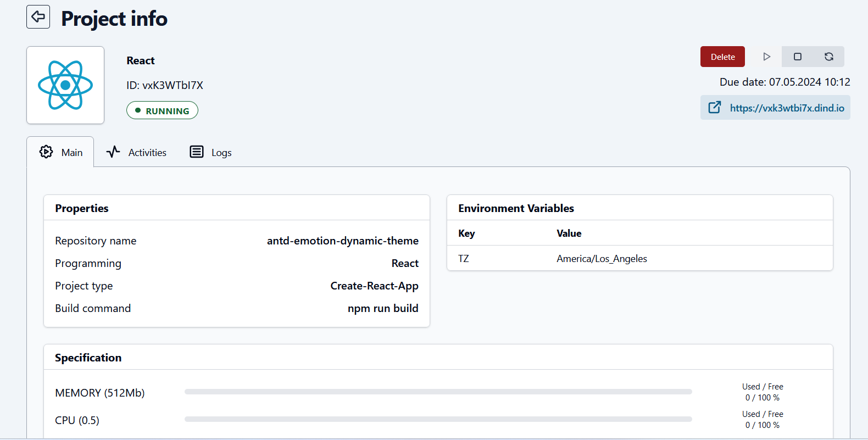Restart the project with refresh icon
Screen dimensions: 868x440
829,57
